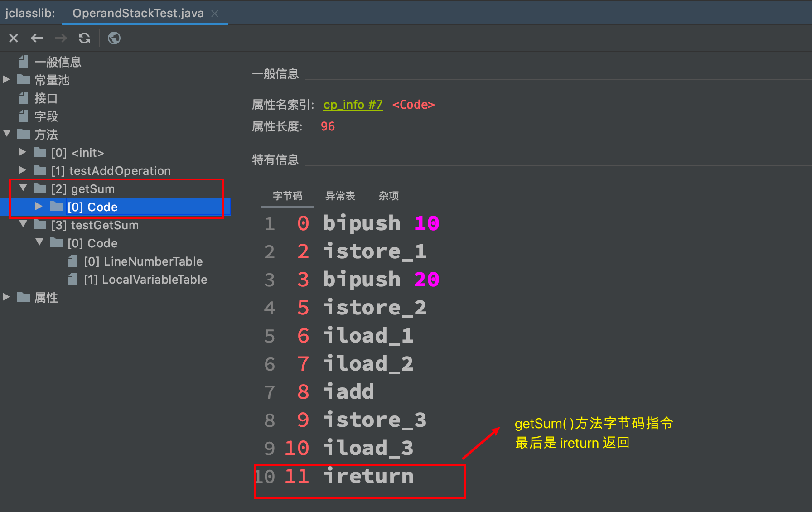Close the OperandStackTest.java tab
The height and width of the screenshot is (512, 812).
click(x=215, y=14)
